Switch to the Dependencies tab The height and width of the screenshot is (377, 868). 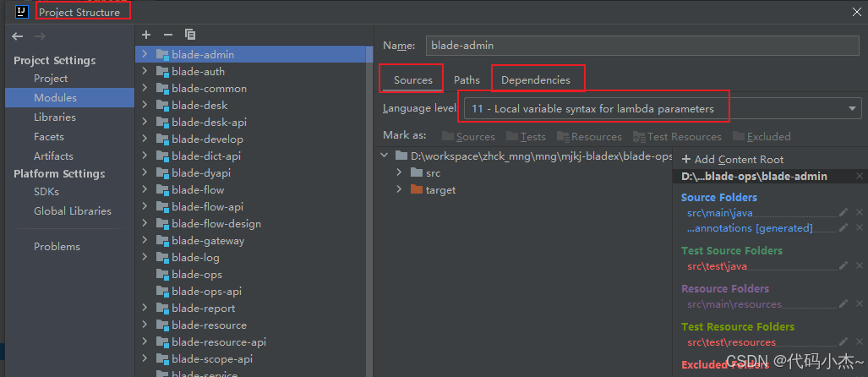coord(536,79)
